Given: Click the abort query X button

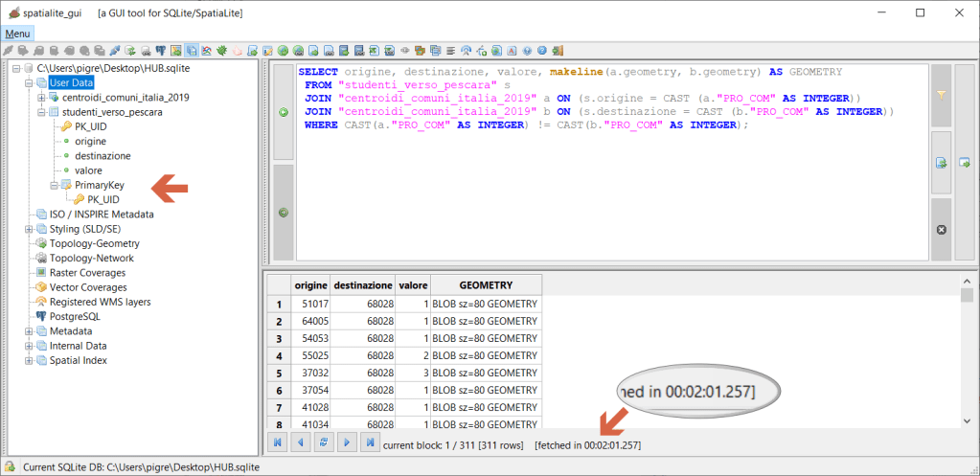Looking at the screenshot, I should pos(941,229).
